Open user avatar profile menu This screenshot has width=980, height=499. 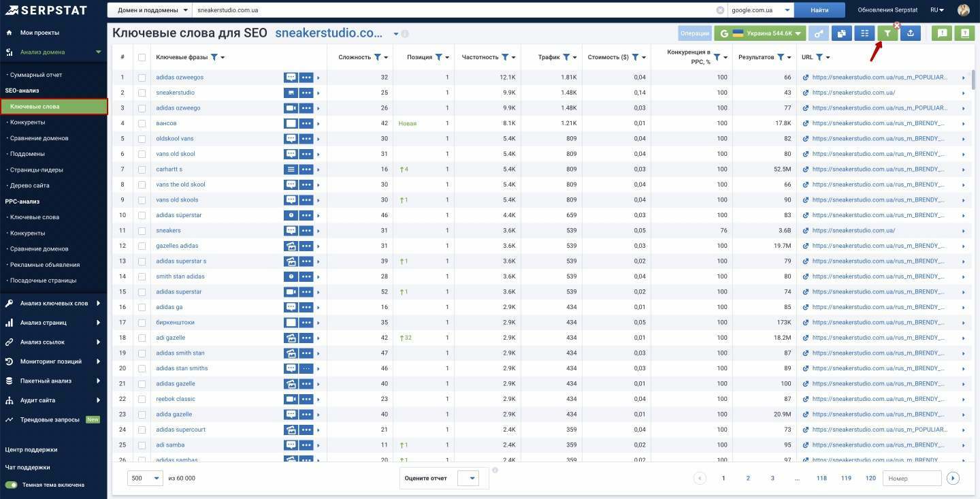(x=964, y=10)
